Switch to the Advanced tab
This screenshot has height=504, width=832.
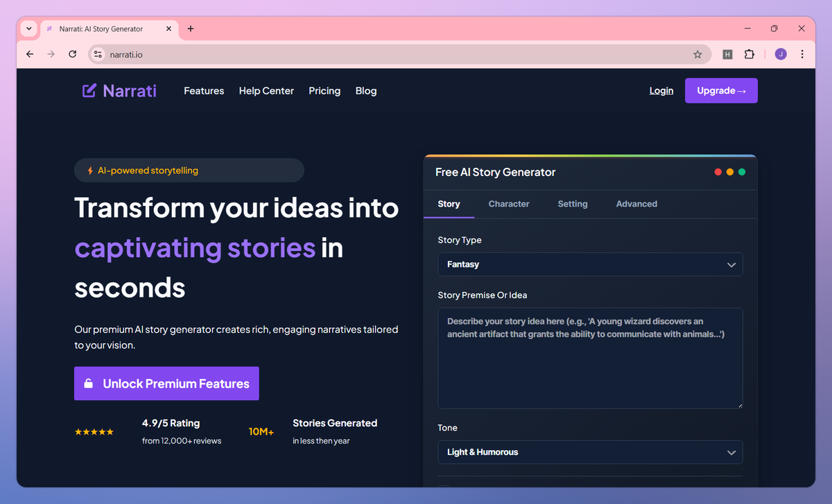coord(636,204)
